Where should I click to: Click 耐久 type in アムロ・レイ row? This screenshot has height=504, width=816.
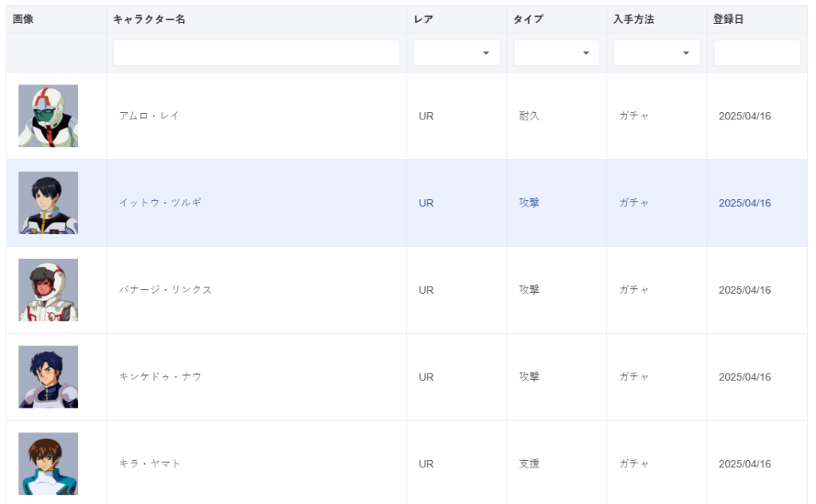tap(529, 115)
